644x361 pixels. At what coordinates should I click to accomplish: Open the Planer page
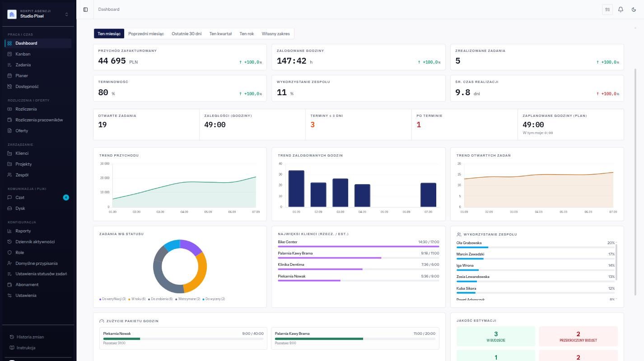click(x=38, y=76)
